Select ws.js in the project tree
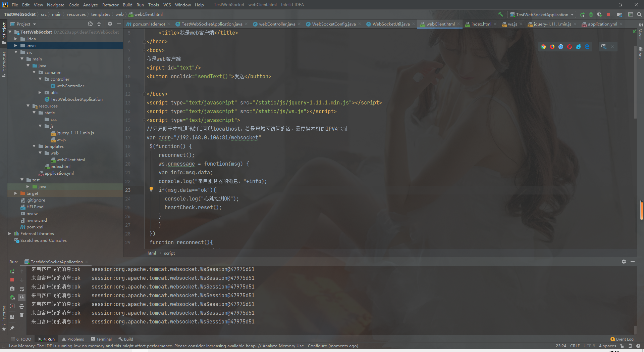Image resolution: width=644 pixels, height=352 pixels. pyautogui.click(x=61, y=140)
